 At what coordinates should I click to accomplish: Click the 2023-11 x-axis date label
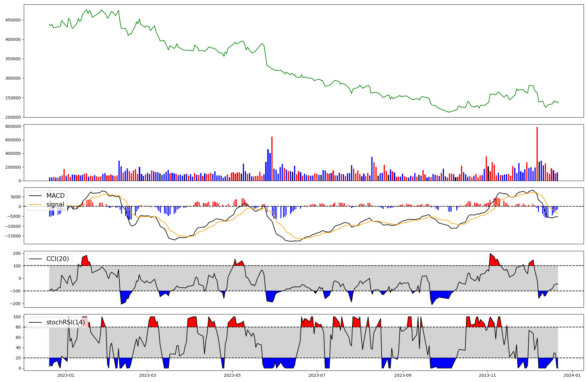click(487, 375)
